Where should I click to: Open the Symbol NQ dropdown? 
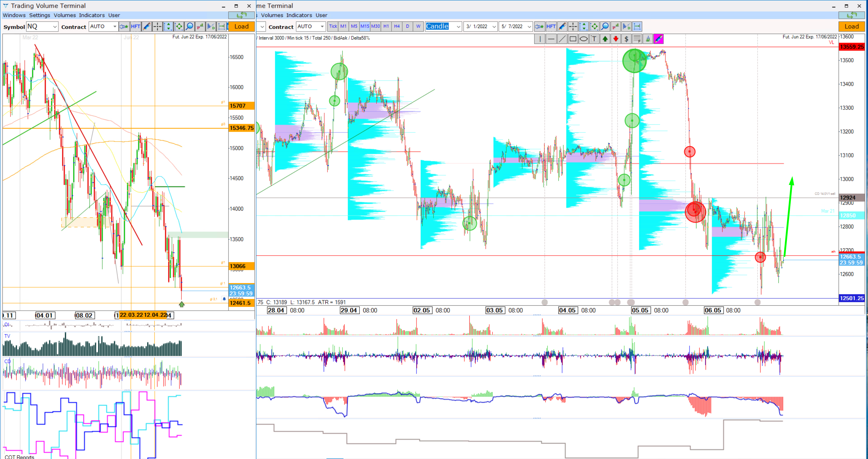point(42,26)
